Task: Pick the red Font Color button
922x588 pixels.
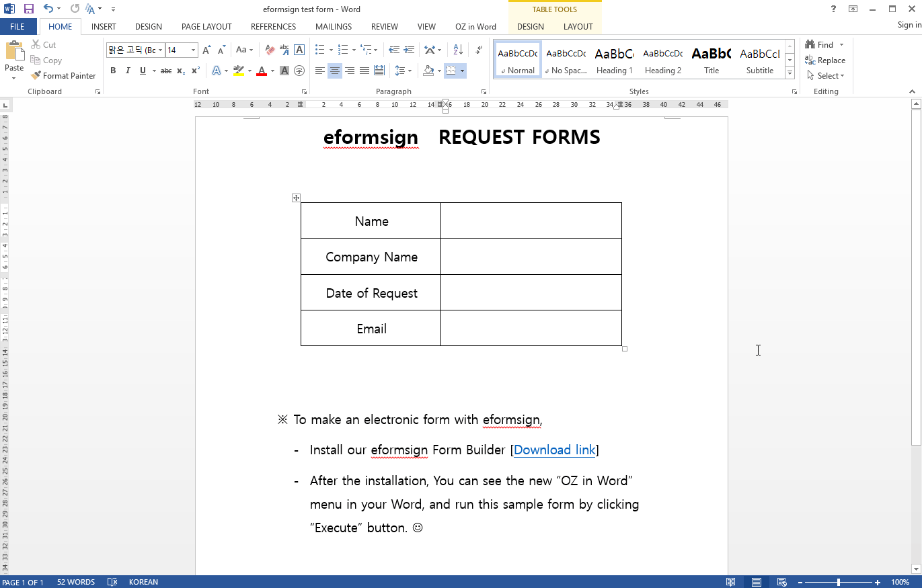Action: click(262, 71)
